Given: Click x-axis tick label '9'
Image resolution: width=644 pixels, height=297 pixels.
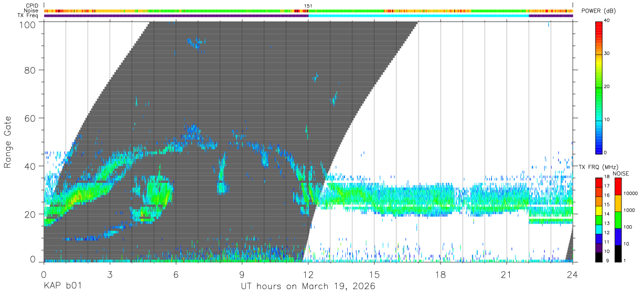Looking at the screenshot, I should click(242, 274).
